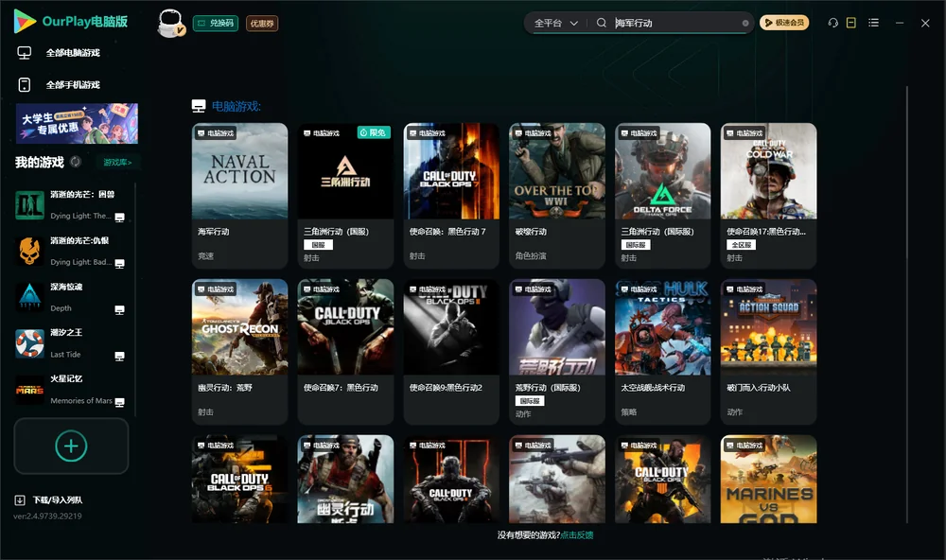946x560 pixels.
Task: Click the 极速会员 membership button
Action: tap(783, 23)
